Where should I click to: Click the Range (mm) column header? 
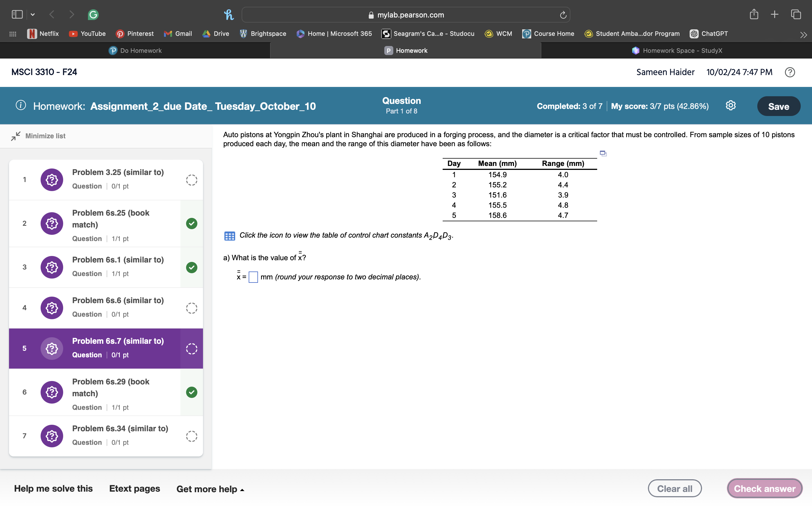[563, 164]
